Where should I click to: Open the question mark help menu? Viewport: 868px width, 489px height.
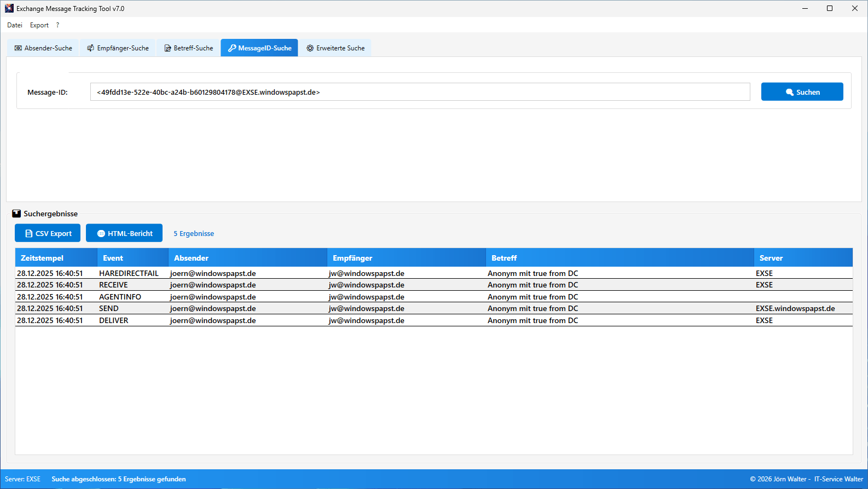[x=57, y=25]
